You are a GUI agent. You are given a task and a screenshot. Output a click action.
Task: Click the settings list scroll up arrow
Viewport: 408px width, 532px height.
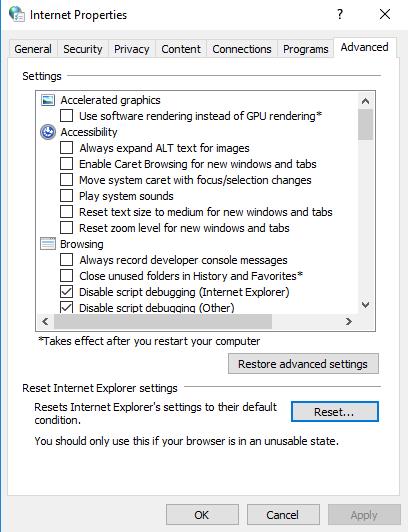tap(365, 101)
